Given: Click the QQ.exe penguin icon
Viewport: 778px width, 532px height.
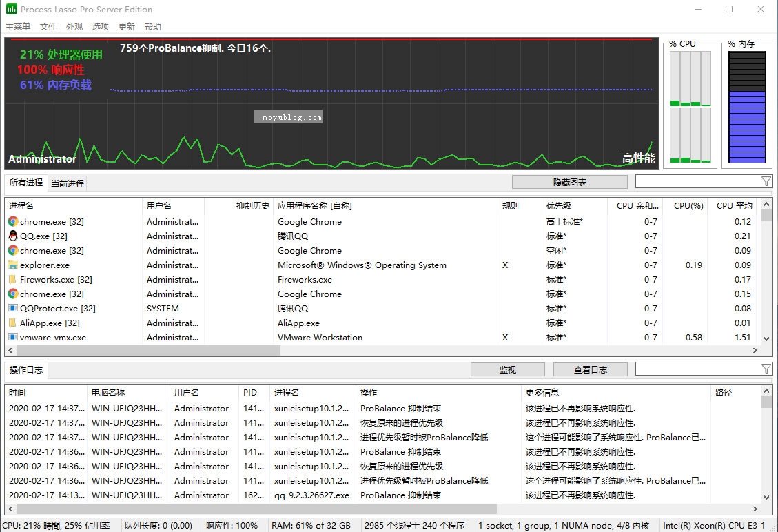Looking at the screenshot, I should pyautogui.click(x=13, y=236).
